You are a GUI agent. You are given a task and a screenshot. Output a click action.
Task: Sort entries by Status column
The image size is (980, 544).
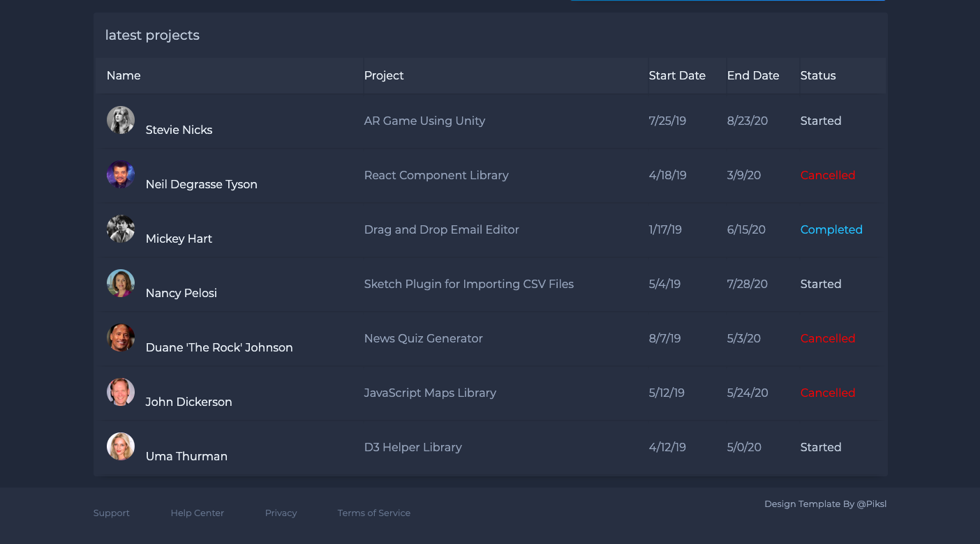[x=818, y=75]
